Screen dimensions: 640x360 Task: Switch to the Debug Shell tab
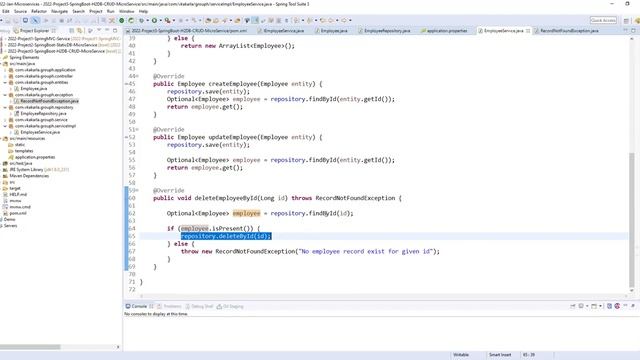(199, 306)
